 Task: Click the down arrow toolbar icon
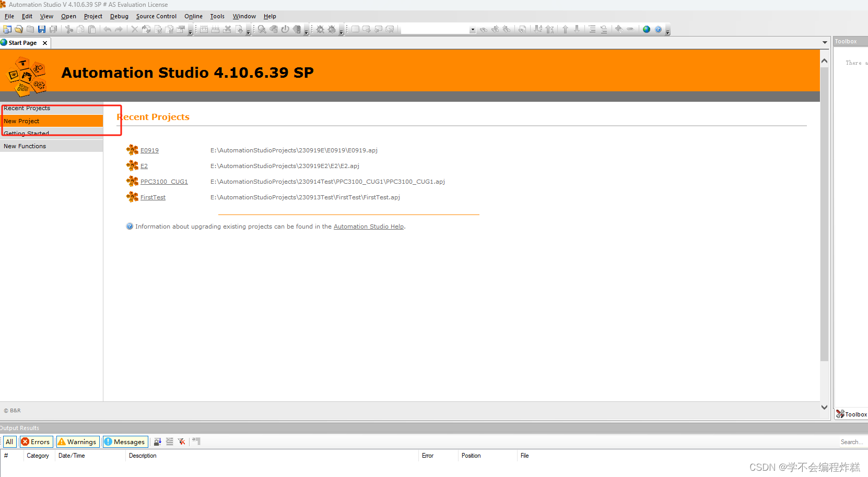[x=577, y=29]
